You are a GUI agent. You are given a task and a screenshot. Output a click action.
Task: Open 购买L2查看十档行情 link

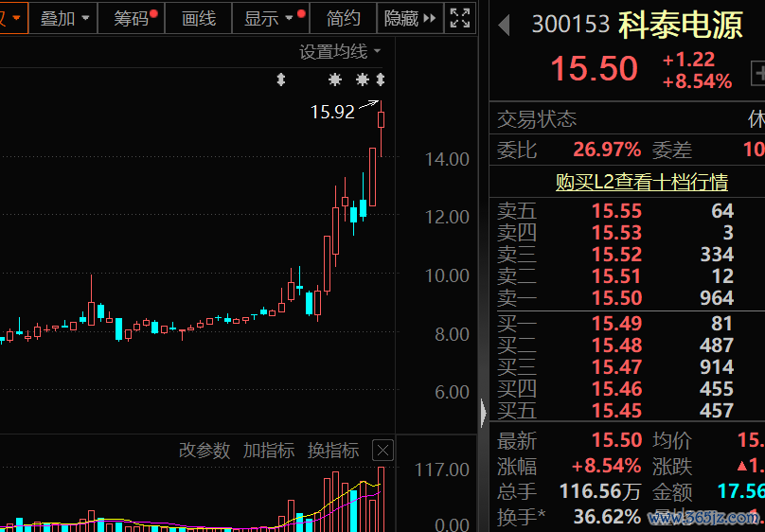(642, 182)
